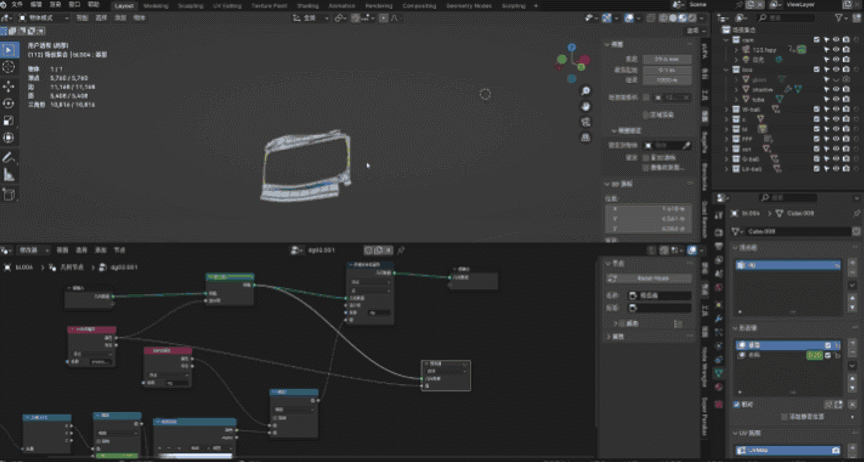Hide the shadow object with eye icon
This screenshot has height=462, width=864.
pos(836,89)
